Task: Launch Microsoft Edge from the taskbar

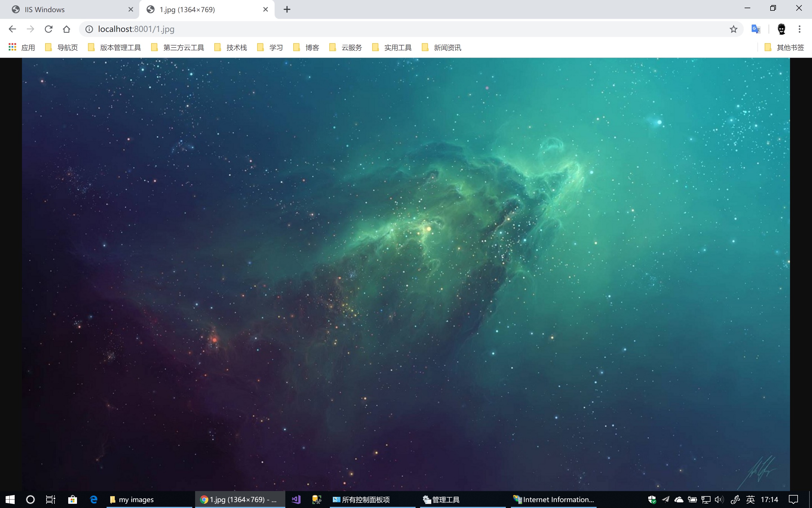Action: point(94,500)
